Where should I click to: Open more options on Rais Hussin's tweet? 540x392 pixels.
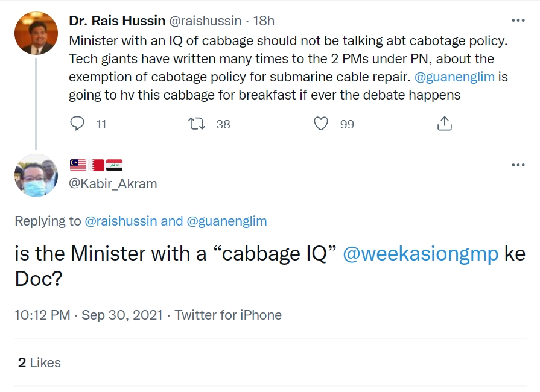[x=518, y=21]
